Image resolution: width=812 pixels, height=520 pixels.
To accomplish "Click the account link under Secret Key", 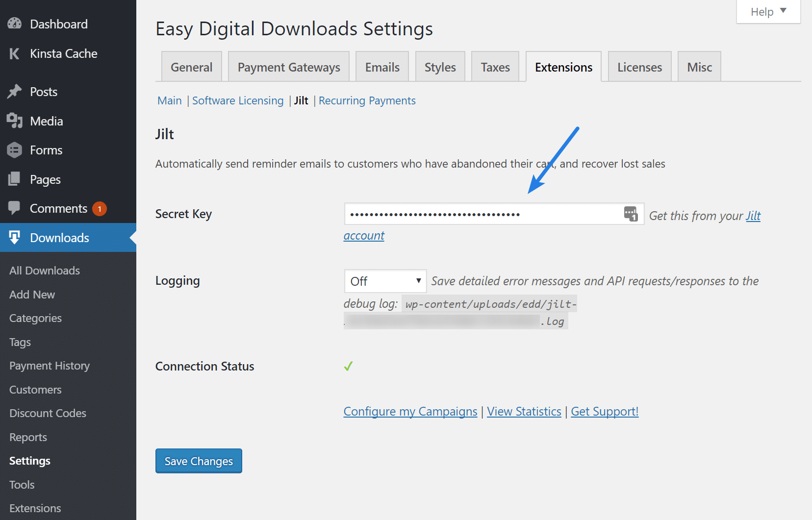I will [364, 236].
